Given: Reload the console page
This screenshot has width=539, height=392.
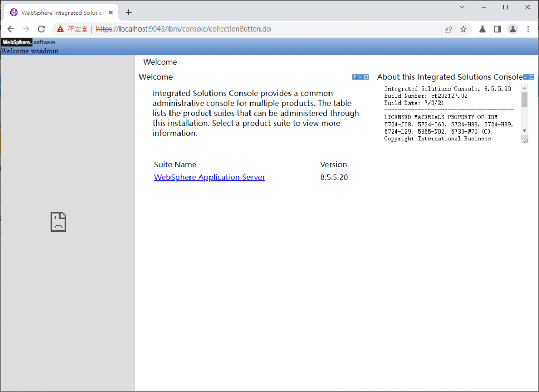Looking at the screenshot, I should tap(42, 29).
